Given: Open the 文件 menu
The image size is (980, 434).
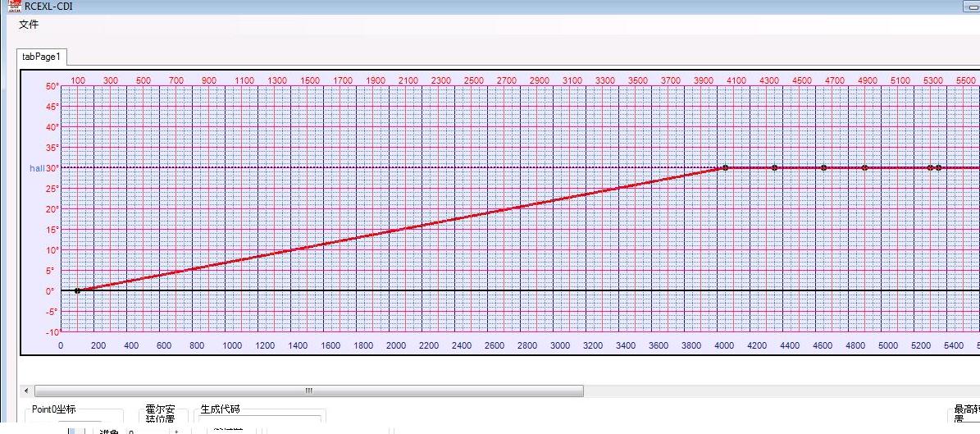Looking at the screenshot, I should [29, 25].
